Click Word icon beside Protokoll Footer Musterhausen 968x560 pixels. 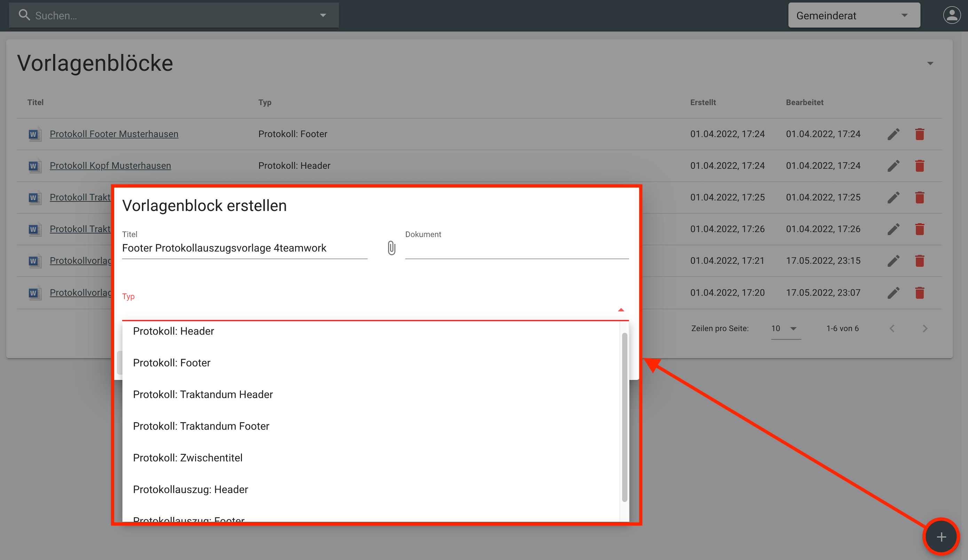[x=34, y=134]
